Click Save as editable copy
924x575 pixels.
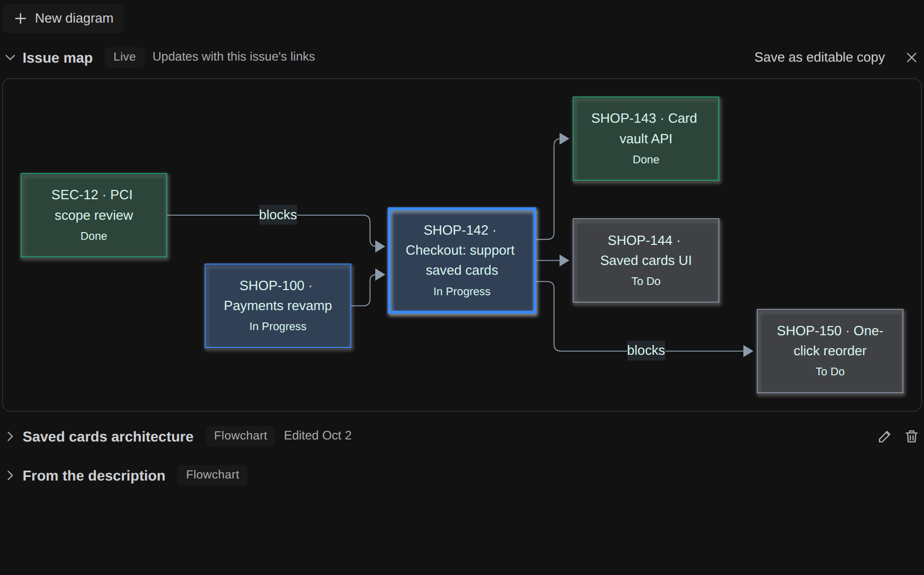point(819,57)
